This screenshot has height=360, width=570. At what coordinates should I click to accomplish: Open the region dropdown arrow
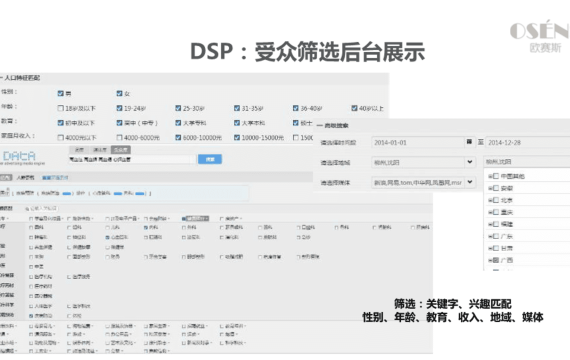pos(470,162)
